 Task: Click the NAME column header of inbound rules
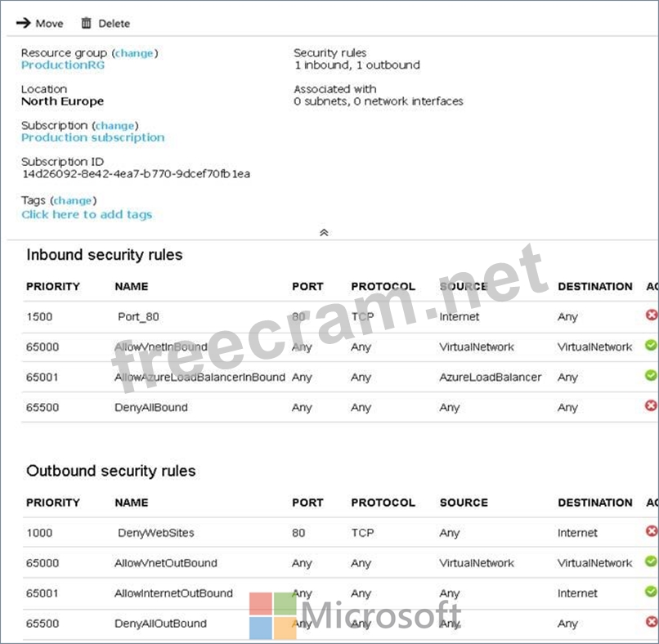(132, 287)
